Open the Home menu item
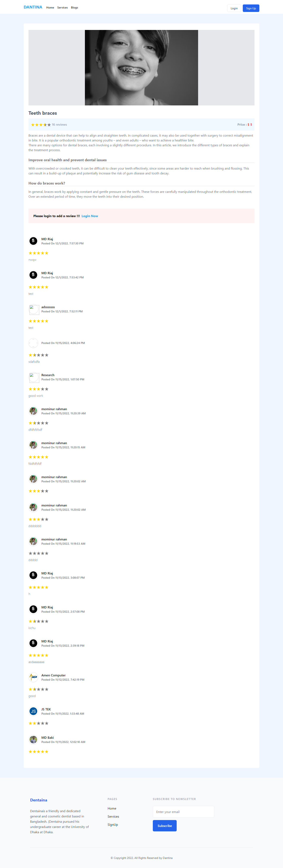 [x=50, y=7]
